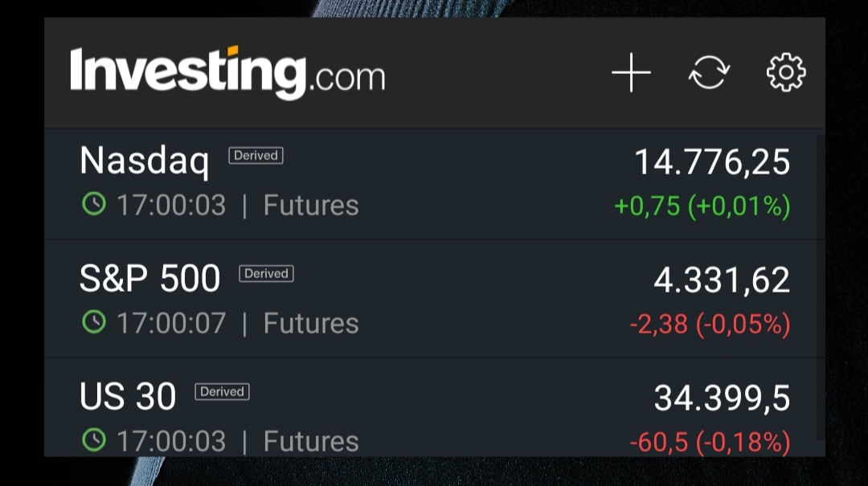The width and height of the screenshot is (868, 486).
Task: Refresh quotes with the sync arrows icon
Action: (x=709, y=73)
